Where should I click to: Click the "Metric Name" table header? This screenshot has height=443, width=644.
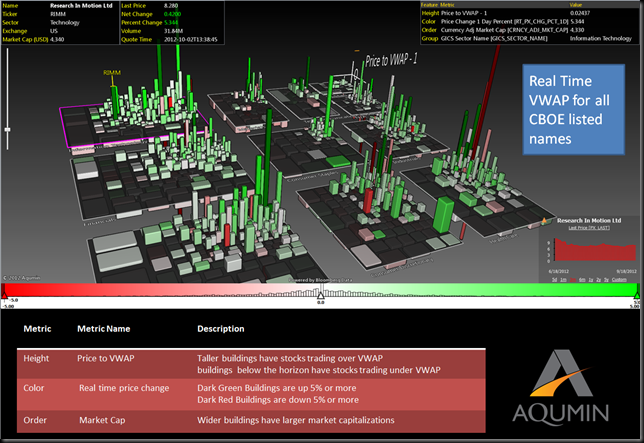tap(104, 329)
